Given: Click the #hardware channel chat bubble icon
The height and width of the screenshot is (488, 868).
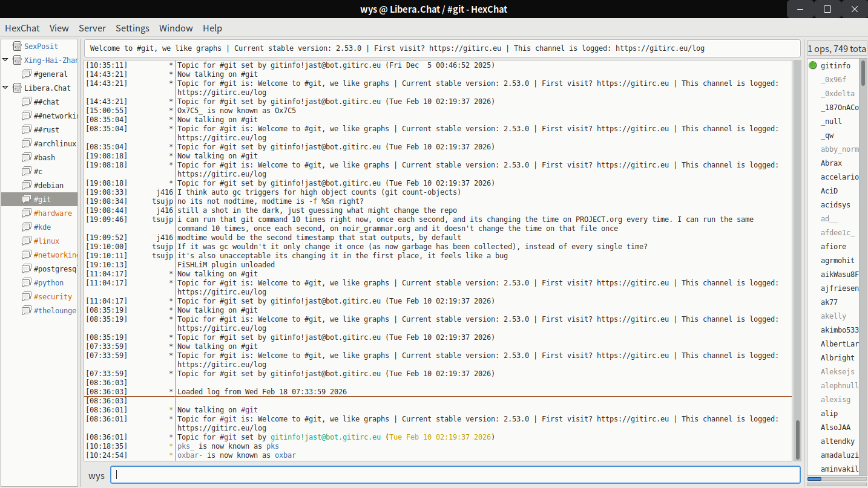Looking at the screenshot, I should click(26, 213).
